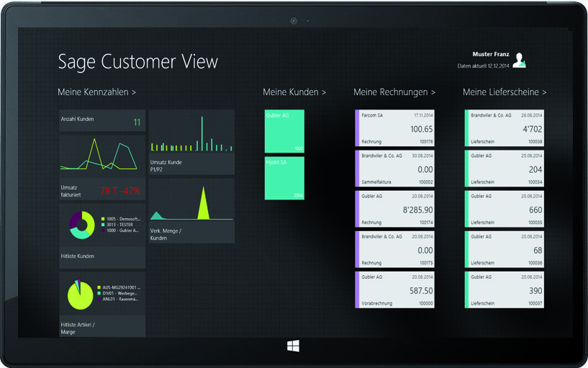Open Brandwiler Rechnung 100175 card

pyautogui.click(x=394, y=249)
